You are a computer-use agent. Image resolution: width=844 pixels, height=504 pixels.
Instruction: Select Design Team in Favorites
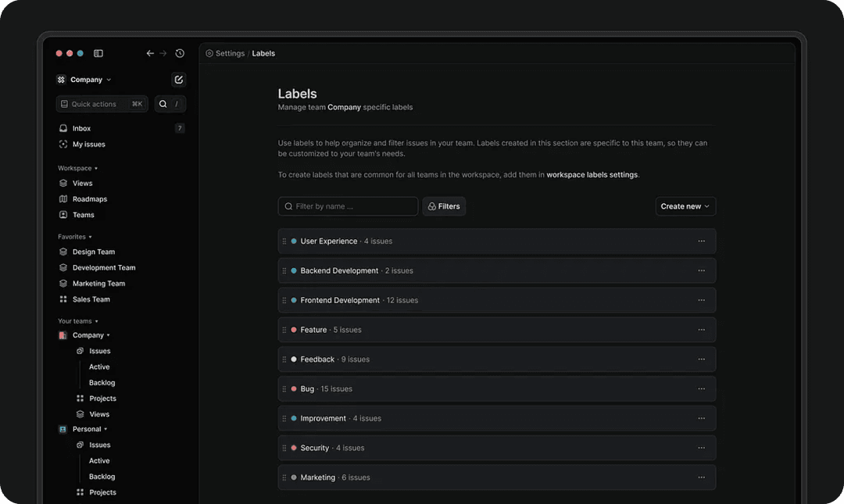tap(93, 252)
